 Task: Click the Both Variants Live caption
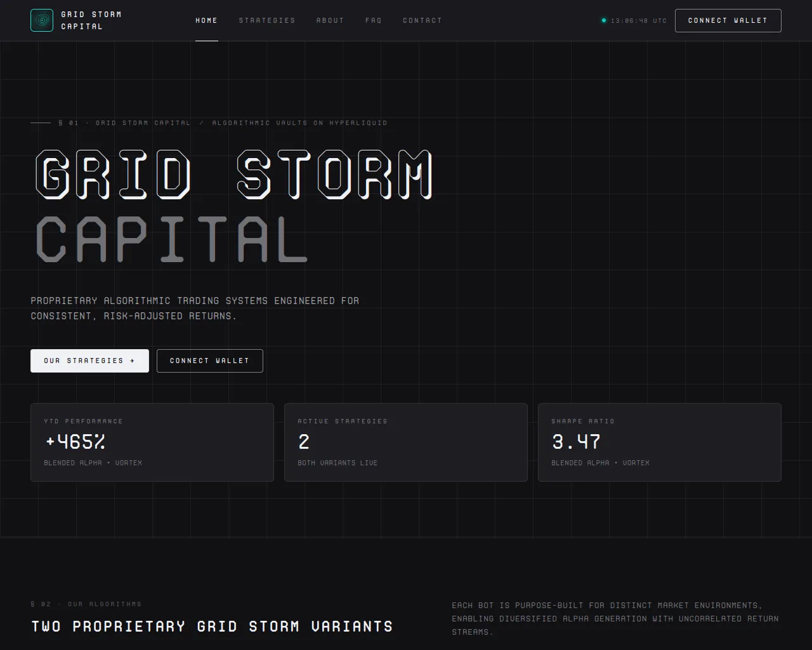pyautogui.click(x=337, y=463)
